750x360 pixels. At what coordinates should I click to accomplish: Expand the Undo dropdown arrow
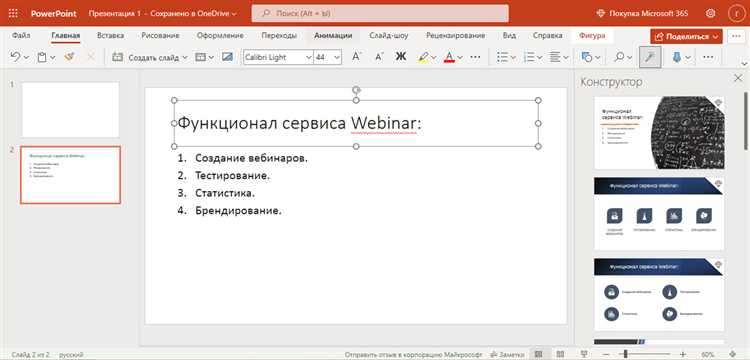coord(26,57)
